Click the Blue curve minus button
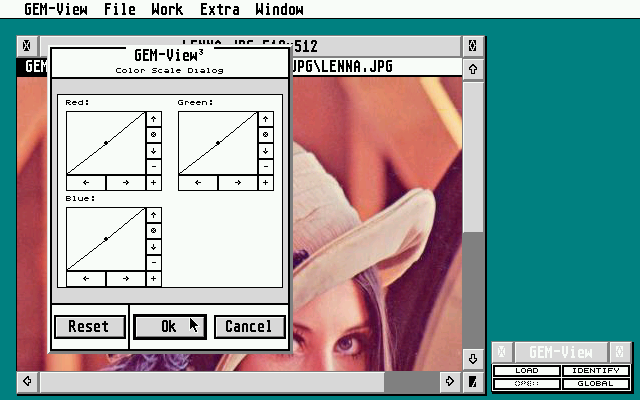The image size is (640, 400). point(153,262)
